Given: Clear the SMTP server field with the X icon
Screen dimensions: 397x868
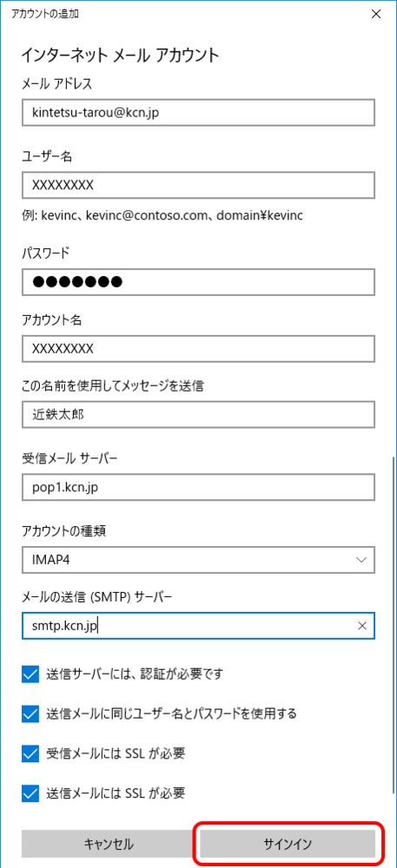Looking at the screenshot, I should 362,626.
